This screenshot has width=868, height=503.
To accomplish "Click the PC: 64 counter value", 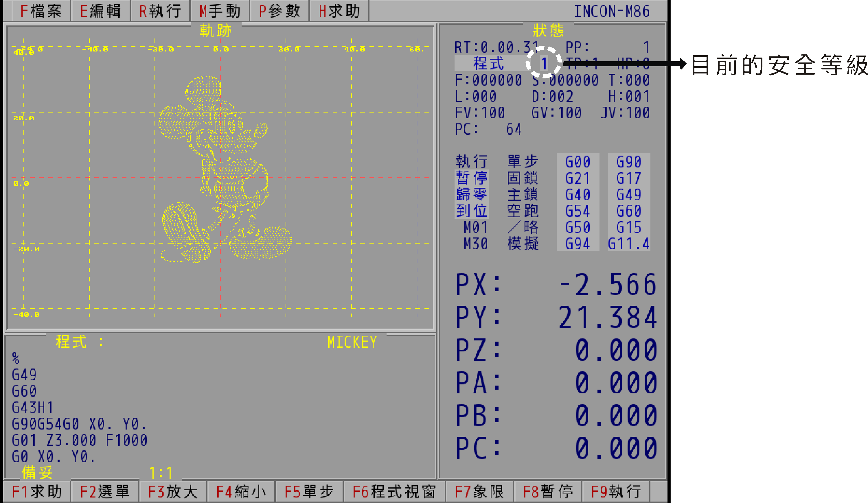I will pos(488,130).
